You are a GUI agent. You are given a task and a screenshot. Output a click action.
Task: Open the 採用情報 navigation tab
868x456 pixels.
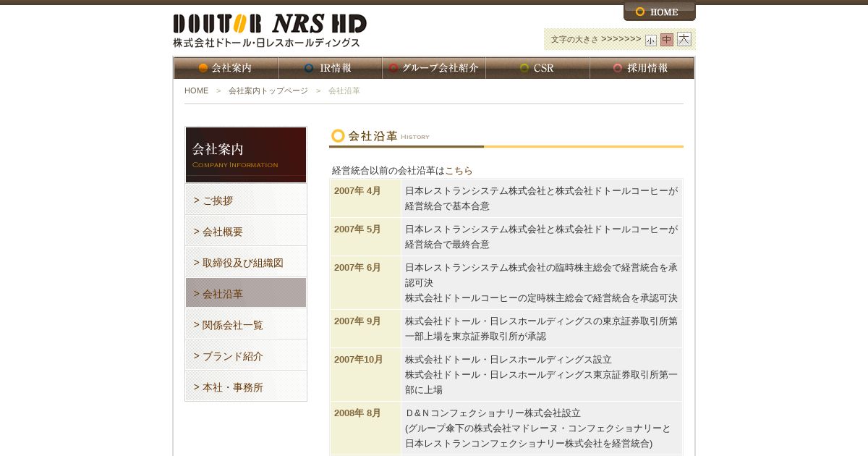point(642,68)
